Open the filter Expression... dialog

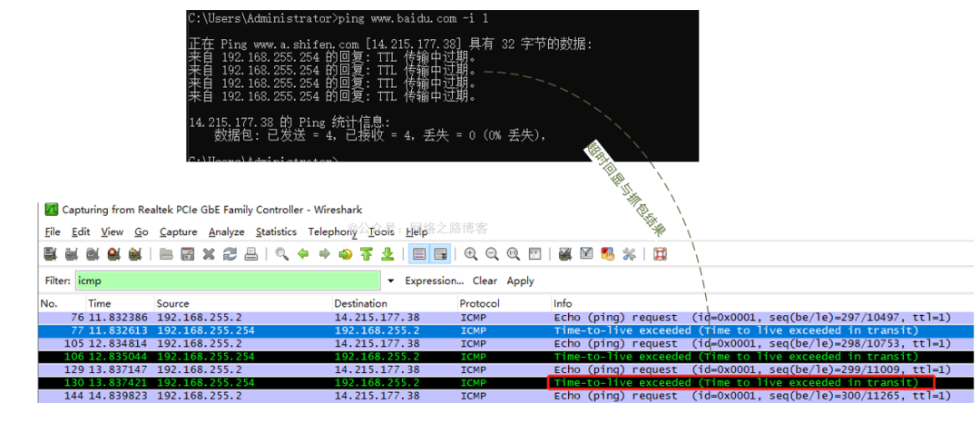[x=435, y=281]
